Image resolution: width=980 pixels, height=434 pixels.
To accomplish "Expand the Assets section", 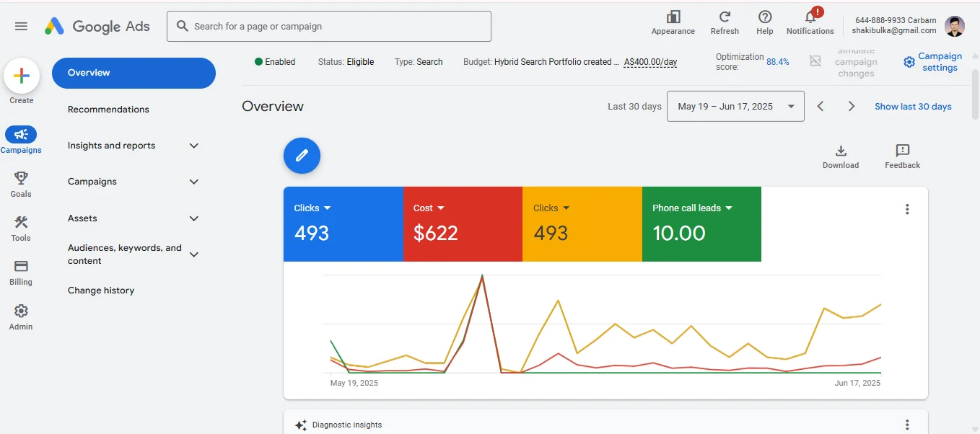I will [x=193, y=218].
